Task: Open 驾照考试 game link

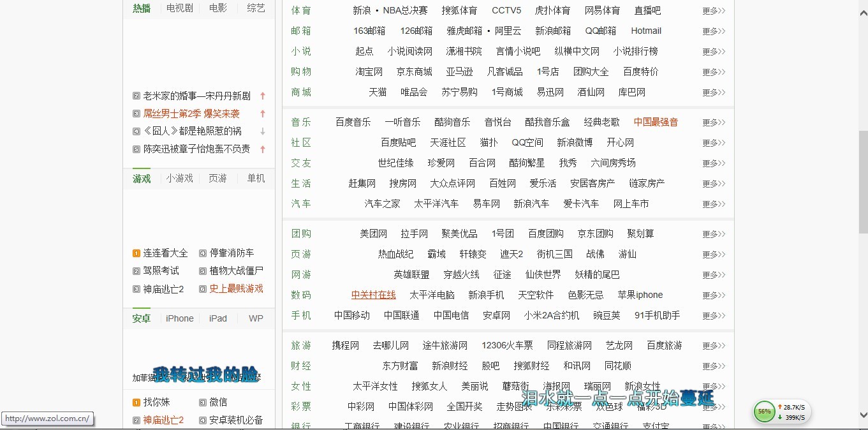Action: [161, 271]
